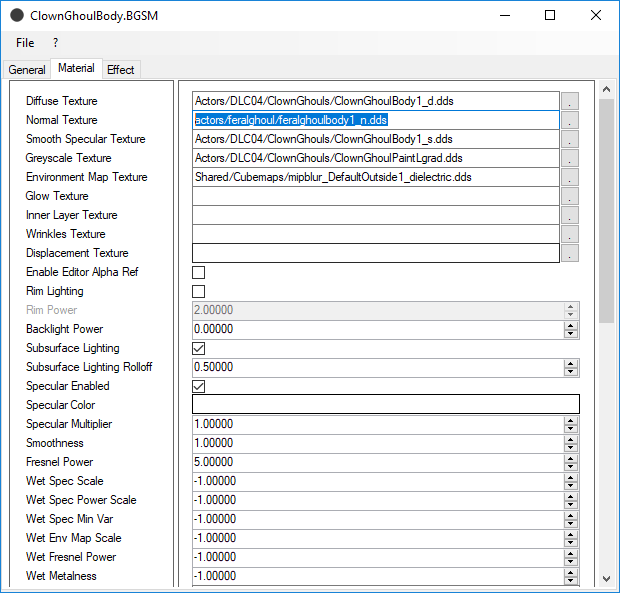Viewport: 620px width, 593px height.
Task: Minimize the ClownGhoulBody.BGSM window
Action: [x=505, y=15]
